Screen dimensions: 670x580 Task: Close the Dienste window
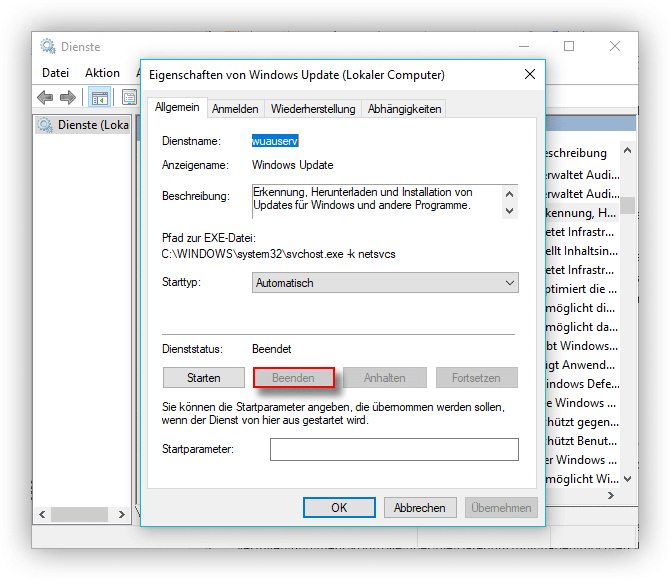click(x=615, y=46)
